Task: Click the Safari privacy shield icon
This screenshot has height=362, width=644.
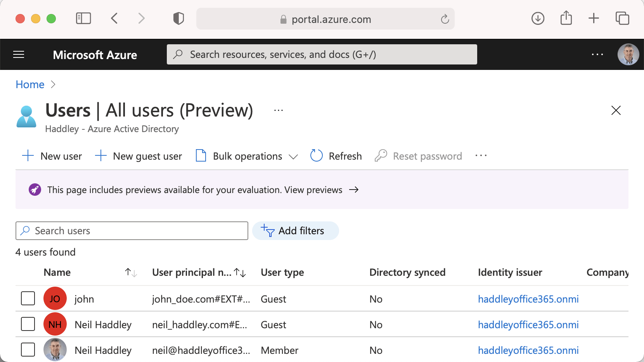Action: [x=178, y=18]
